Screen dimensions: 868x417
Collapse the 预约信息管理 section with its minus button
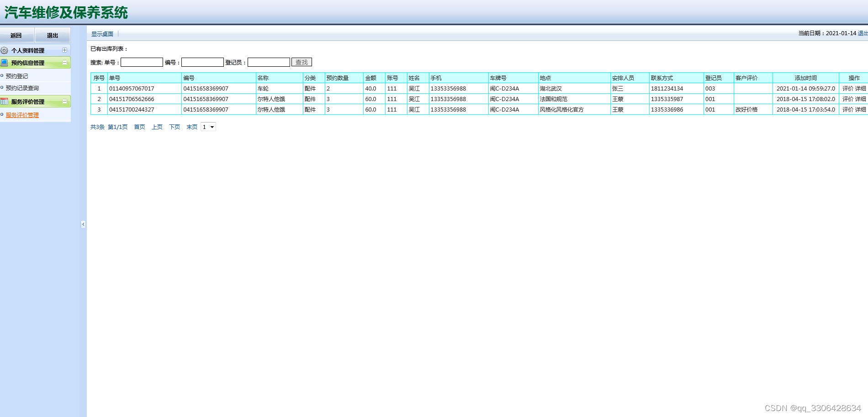(64, 63)
